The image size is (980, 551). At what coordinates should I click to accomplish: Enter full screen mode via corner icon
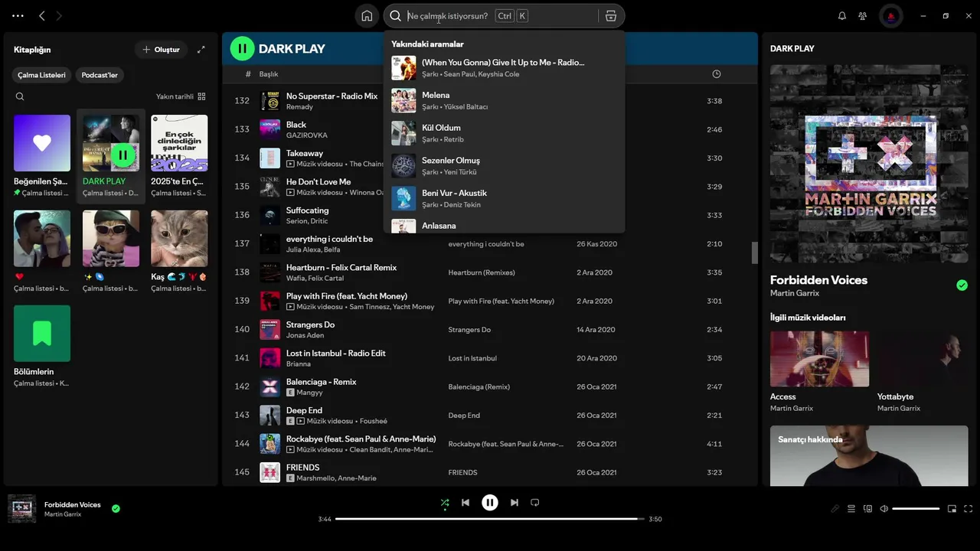969,509
